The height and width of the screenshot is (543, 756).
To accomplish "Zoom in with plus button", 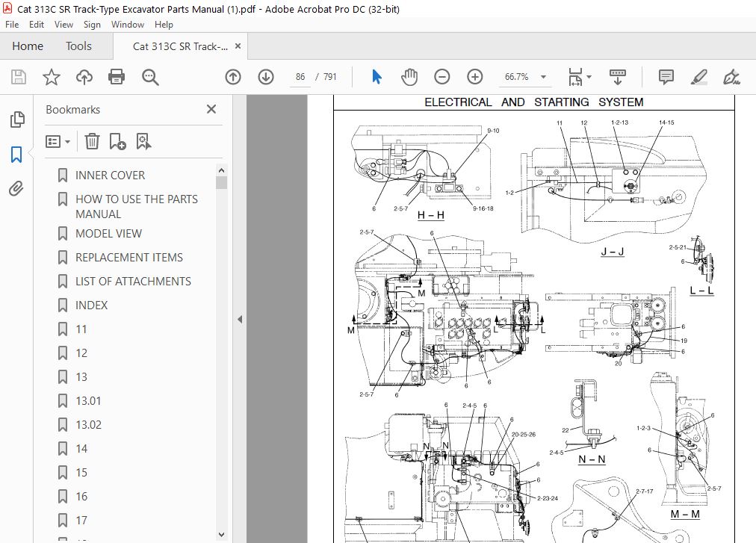I will [x=475, y=77].
